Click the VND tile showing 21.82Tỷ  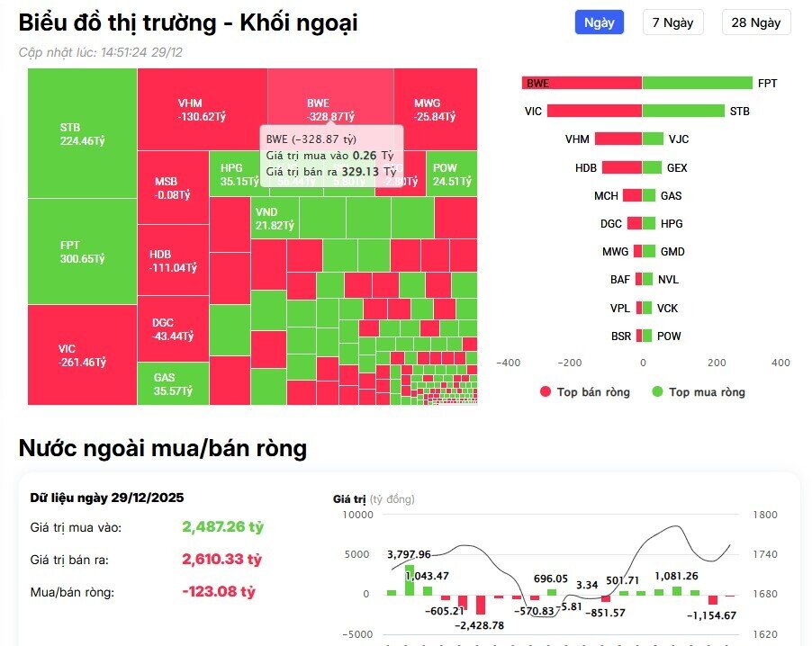point(275,216)
